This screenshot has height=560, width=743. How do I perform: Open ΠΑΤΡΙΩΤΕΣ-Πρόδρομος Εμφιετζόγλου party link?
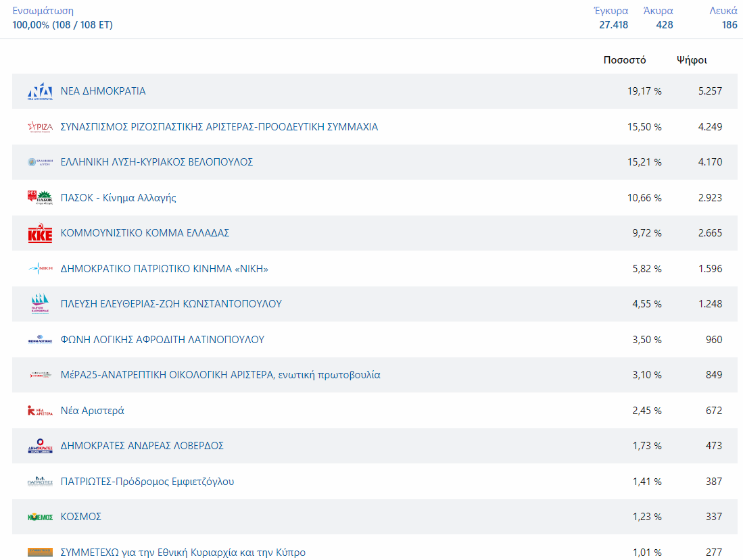click(x=147, y=482)
